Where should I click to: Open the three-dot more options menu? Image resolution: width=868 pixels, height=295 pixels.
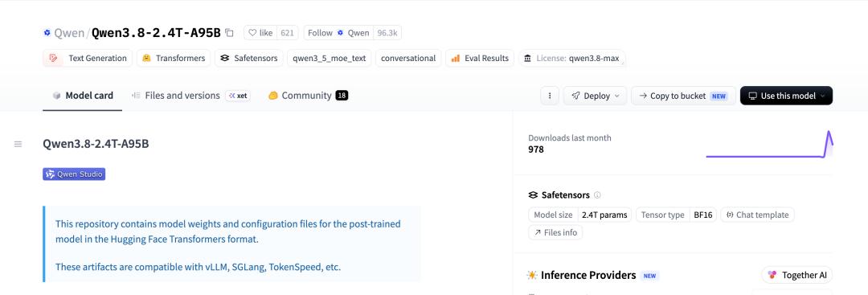[x=549, y=96]
